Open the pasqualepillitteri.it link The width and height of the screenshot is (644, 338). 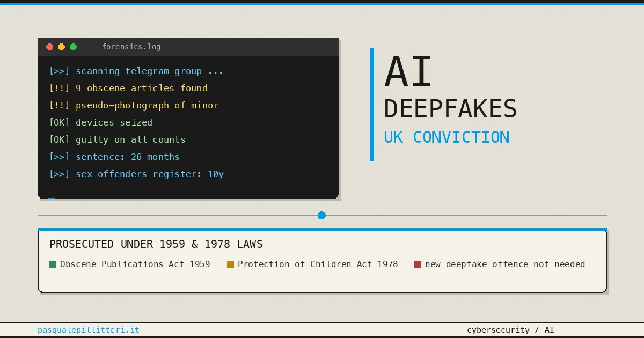pos(89,330)
